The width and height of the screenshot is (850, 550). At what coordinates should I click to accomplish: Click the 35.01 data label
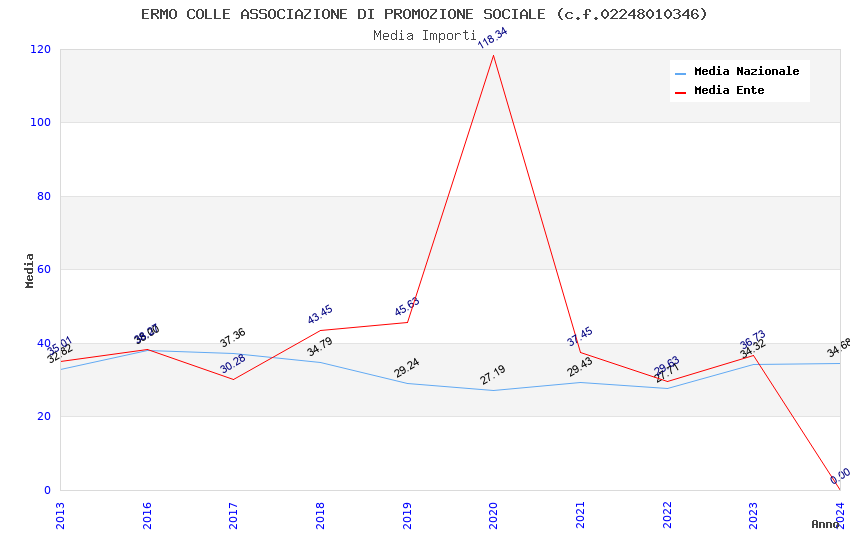[60, 345]
